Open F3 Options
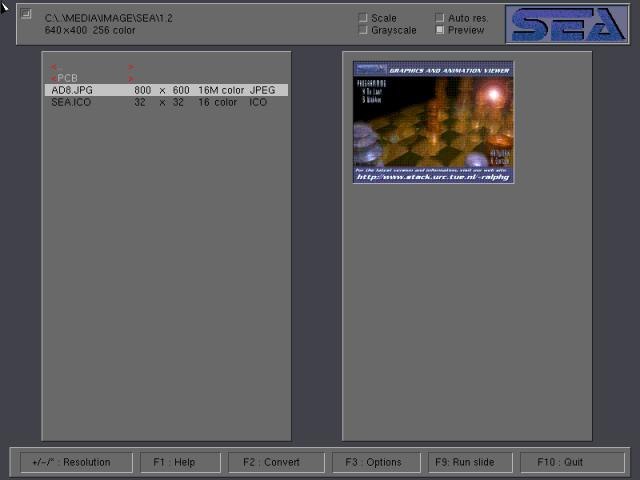The height and width of the screenshot is (480, 640). tap(376, 462)
